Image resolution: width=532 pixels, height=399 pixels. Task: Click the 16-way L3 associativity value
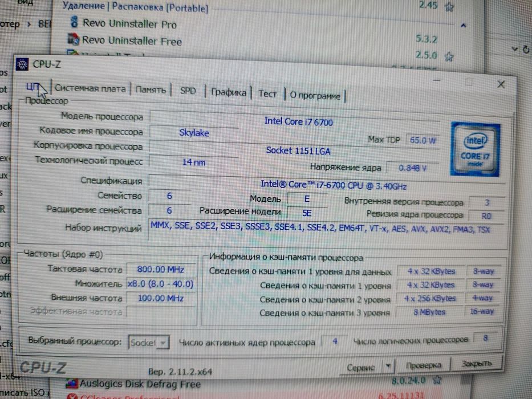click(482, 311)
